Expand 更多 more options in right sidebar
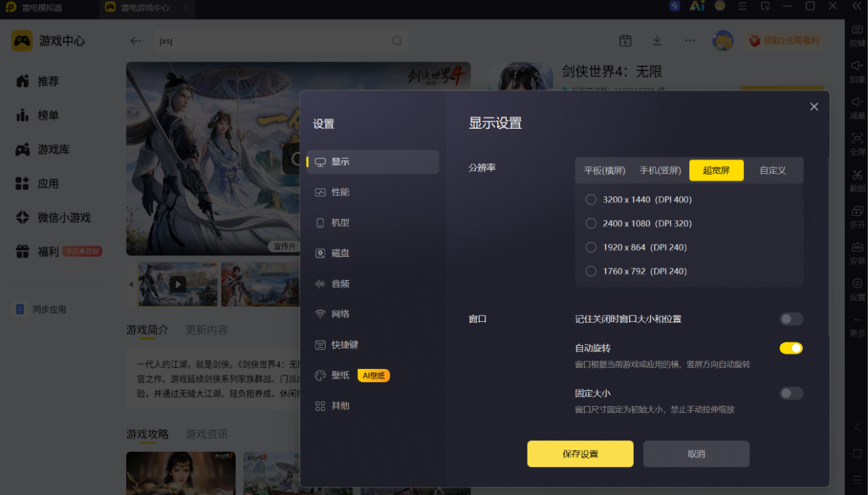 [857, 326]
